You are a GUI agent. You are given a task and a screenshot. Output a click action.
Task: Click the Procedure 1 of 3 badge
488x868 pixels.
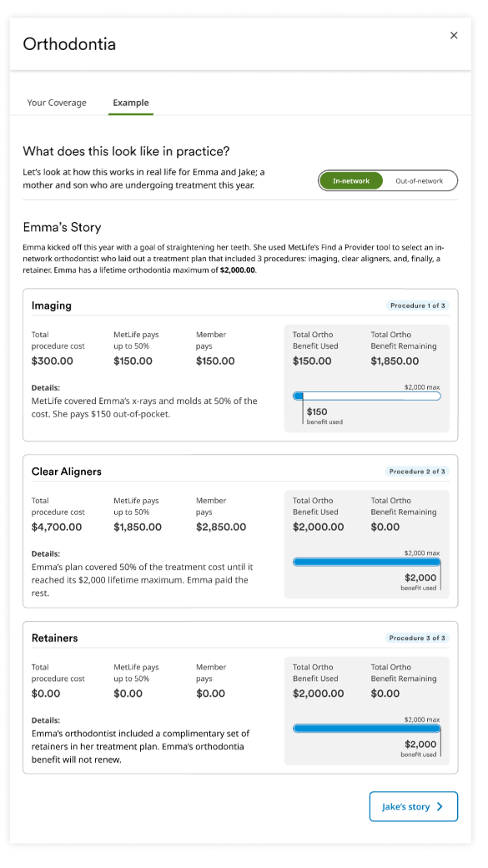[x=418, y=305]
